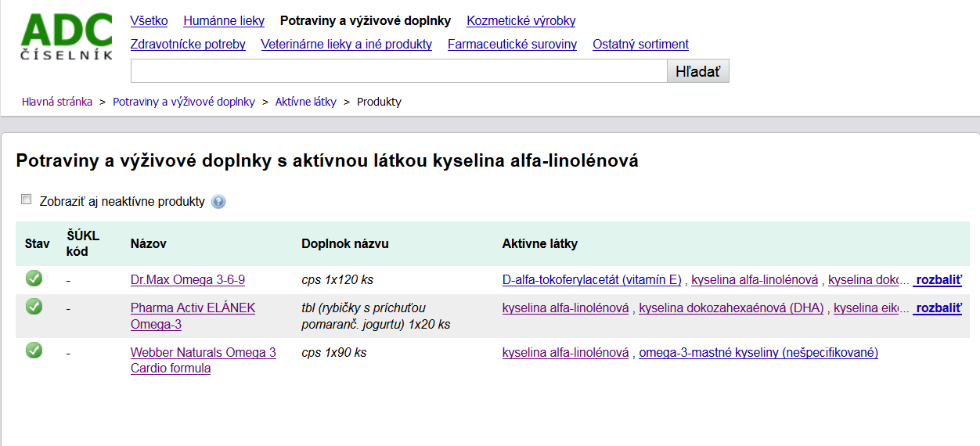Click the tbl rybičky jogurtu 1x20 ks cell
Image resolution: width=980 pixels, height=446 pixels.
click(x=376, y=316)
